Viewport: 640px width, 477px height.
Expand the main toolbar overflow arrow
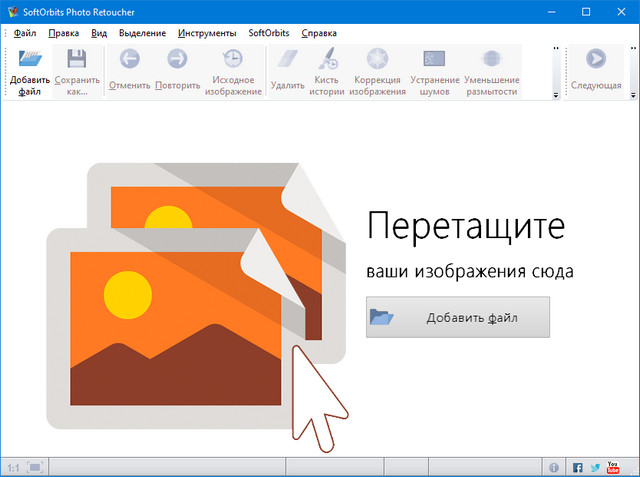tap(555, 95)
